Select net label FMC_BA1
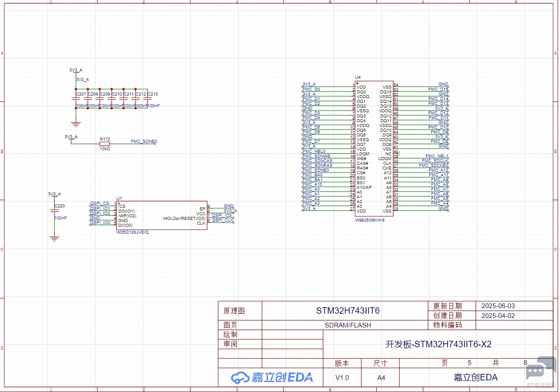This screenshot has width=560, height=392. pos(312,179)
